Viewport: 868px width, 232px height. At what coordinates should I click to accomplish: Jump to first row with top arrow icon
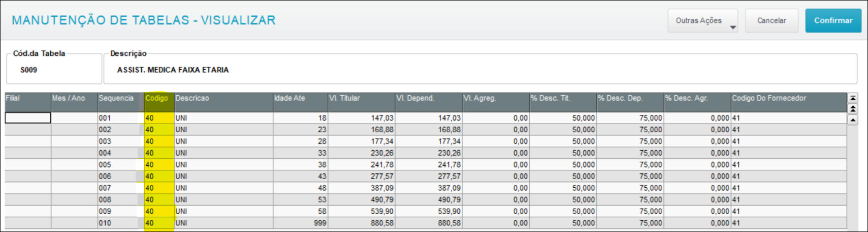[x=853, y=98]
